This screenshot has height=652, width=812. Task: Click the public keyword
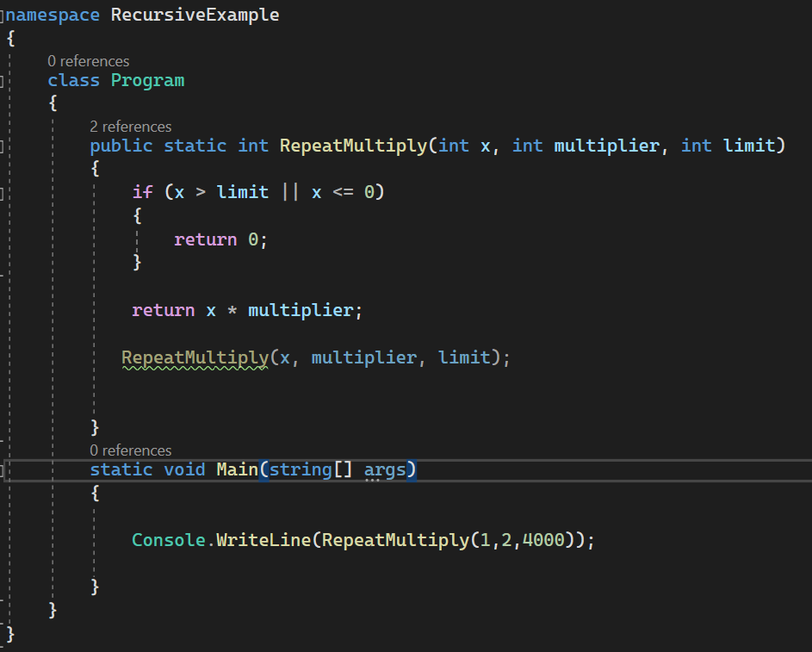[121, 146]
